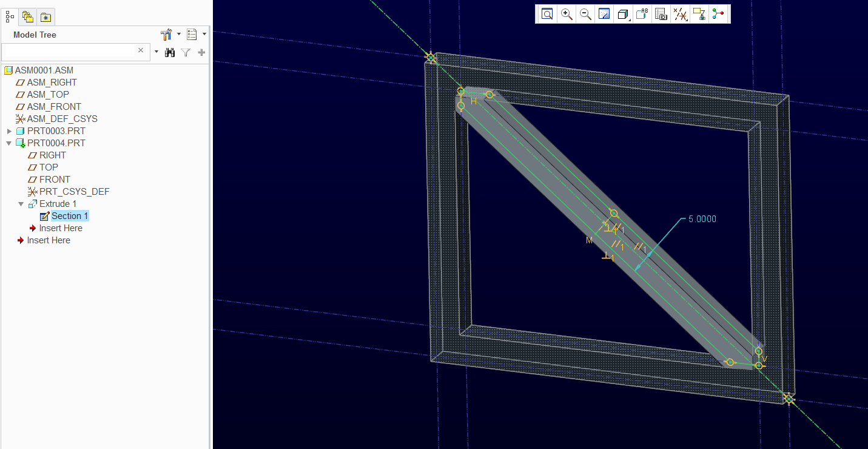
Task: Clear the Model Tree search field
Action: click(x=141, y=51)
